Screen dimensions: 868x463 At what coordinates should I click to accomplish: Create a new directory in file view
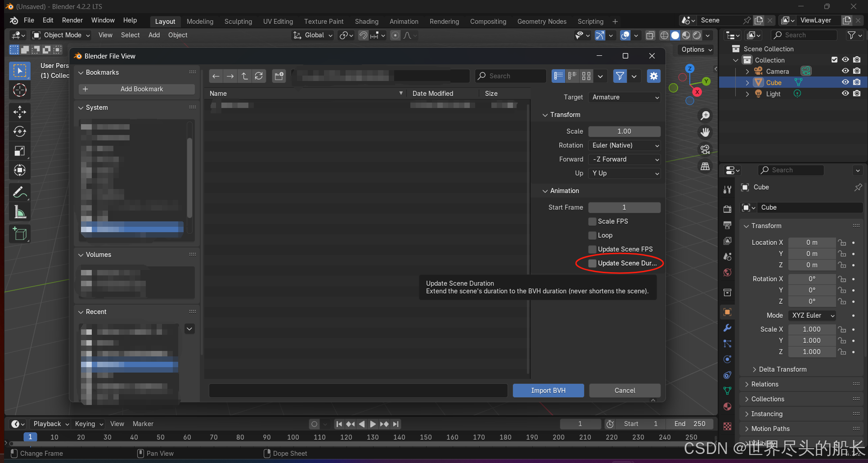click(279, 76)
